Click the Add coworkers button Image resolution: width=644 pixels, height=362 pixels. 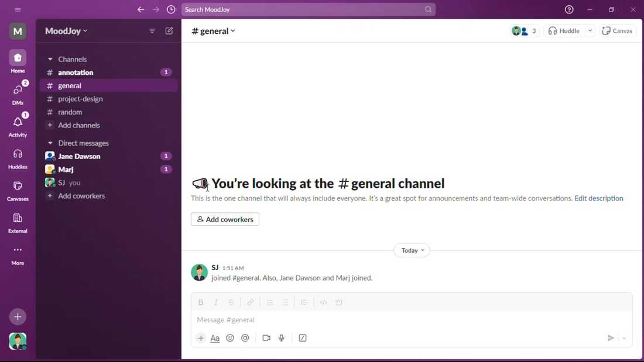(224, 219)
